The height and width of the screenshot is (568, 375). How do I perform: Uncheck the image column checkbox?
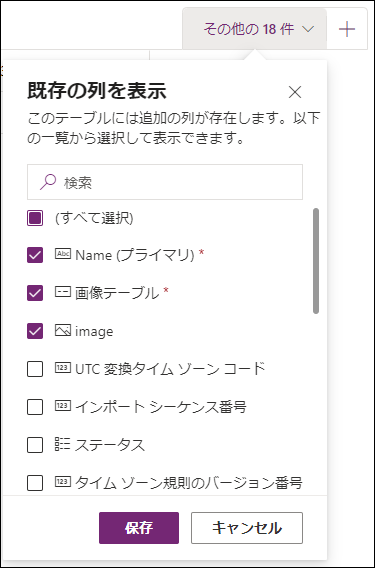point(35,331)
